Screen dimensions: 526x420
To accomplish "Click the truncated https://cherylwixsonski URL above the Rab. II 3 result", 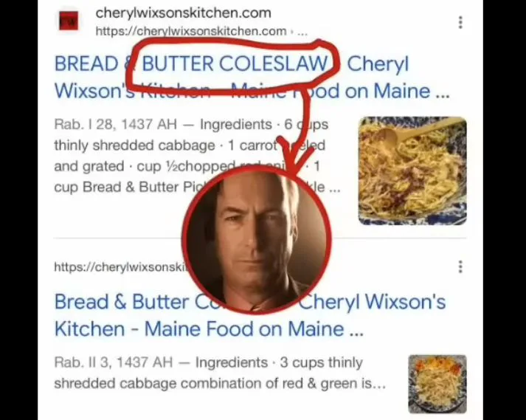I will click(120, 267).
